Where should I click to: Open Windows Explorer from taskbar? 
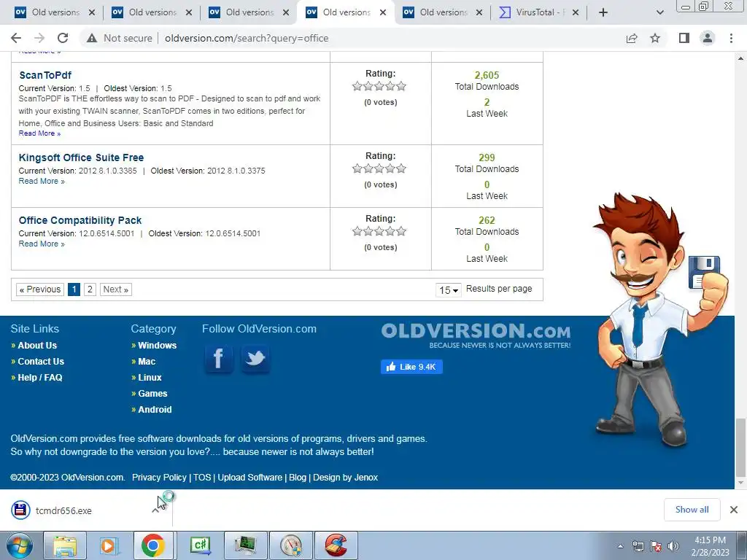[x=65, y=545]
